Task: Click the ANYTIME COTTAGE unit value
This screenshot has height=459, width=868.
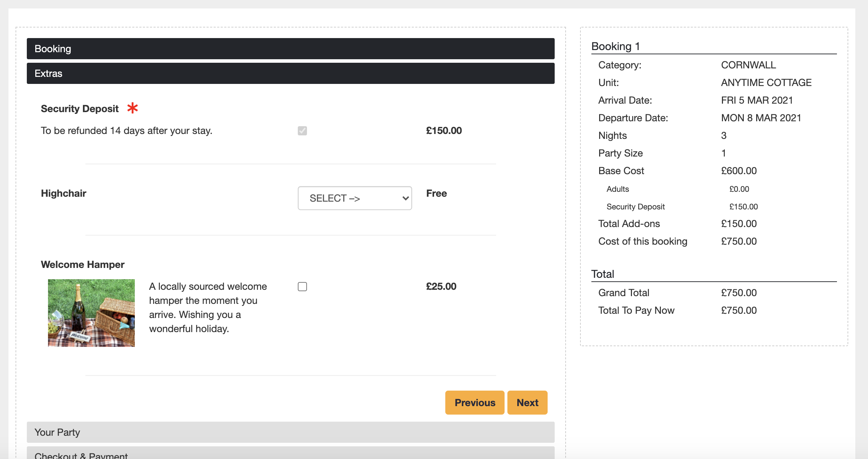Action: tap(766, 82)
